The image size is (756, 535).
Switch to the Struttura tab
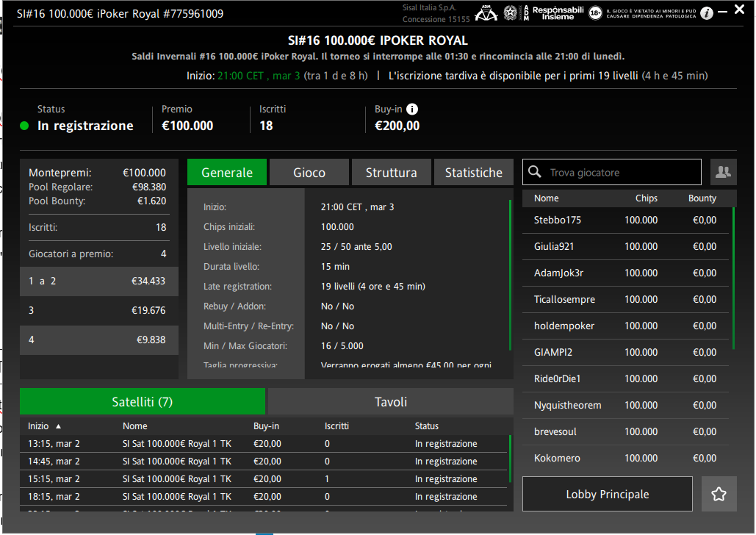[391, 173]
